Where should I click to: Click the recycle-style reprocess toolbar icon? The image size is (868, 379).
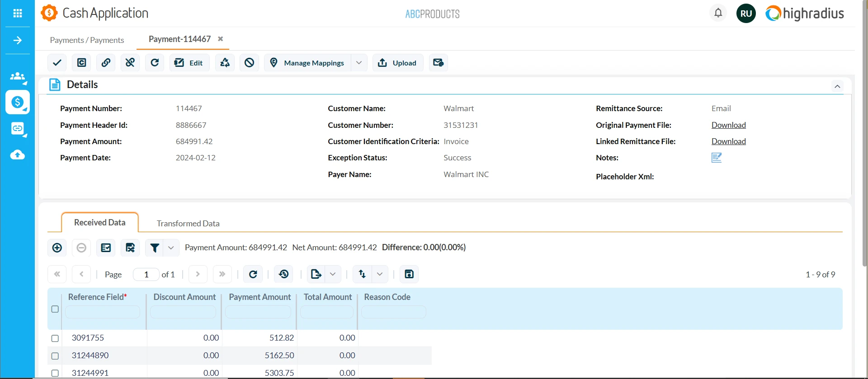225,63
